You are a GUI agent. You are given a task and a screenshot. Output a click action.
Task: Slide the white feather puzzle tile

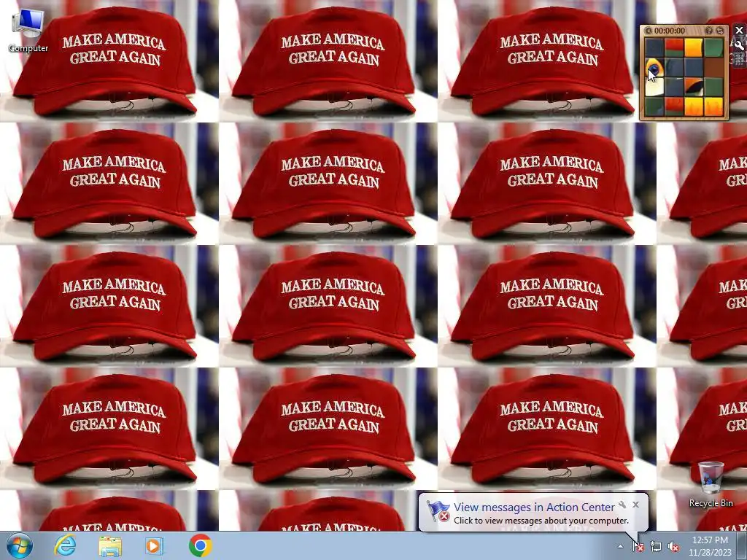click(654, 87)
